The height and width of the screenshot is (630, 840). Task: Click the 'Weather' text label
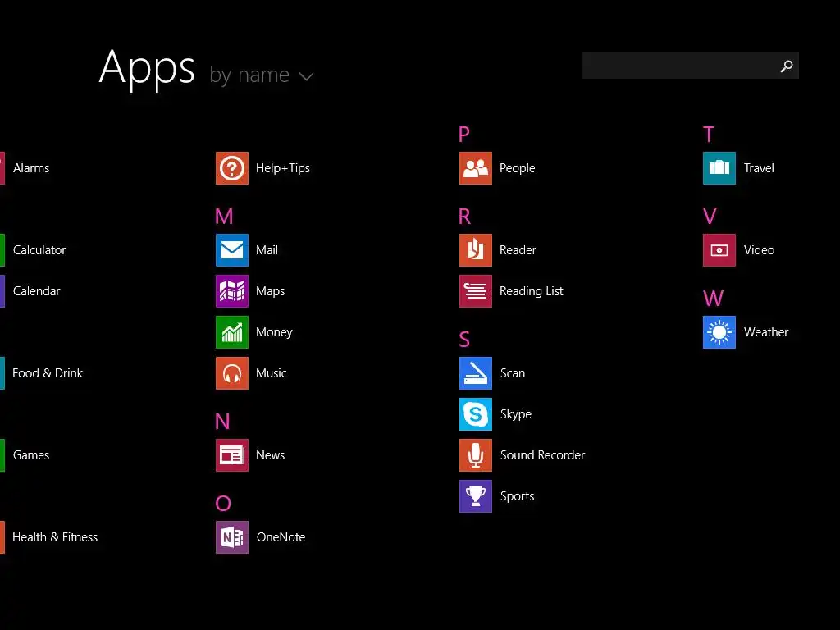tap(767, 332)
